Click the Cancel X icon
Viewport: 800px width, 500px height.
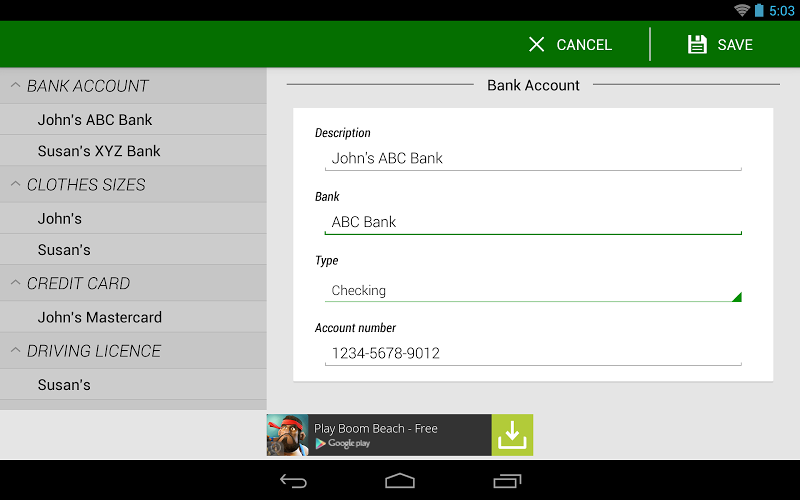click(537, 44)
